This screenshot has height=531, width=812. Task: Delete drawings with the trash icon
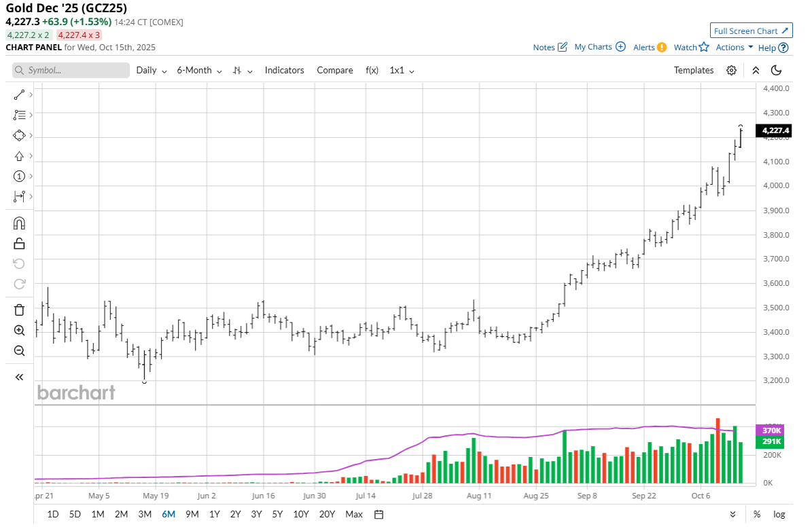tap(19, 310)
